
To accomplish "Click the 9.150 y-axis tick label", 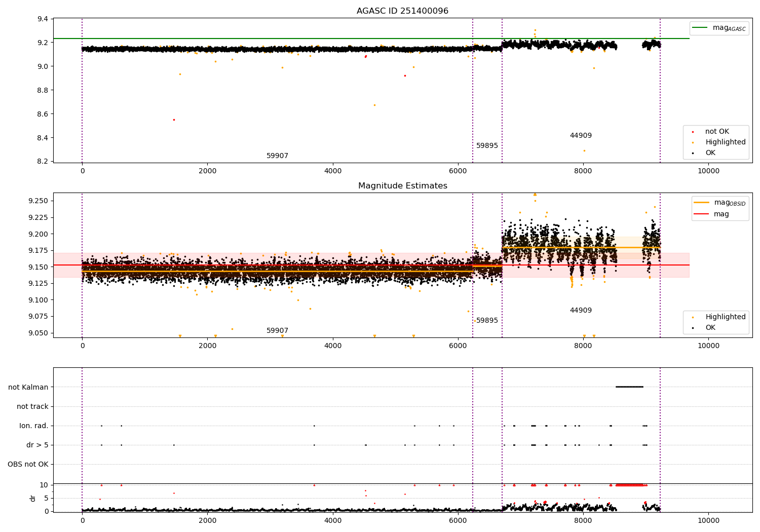I will [x=39, y=267].
